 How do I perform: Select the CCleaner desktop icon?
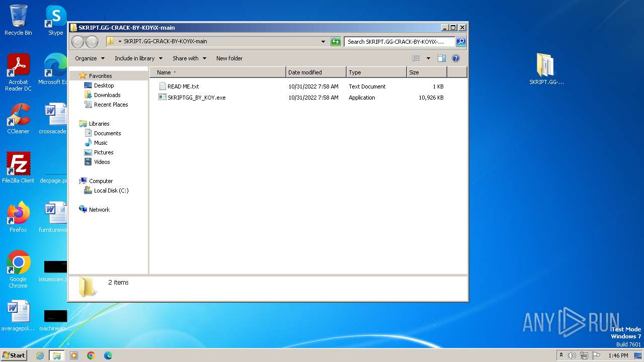18,119
